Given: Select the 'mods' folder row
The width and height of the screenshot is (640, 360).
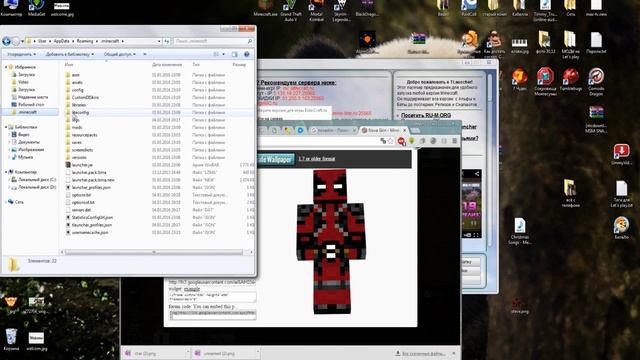Looking at the screenshot, I should click(159, 127).
